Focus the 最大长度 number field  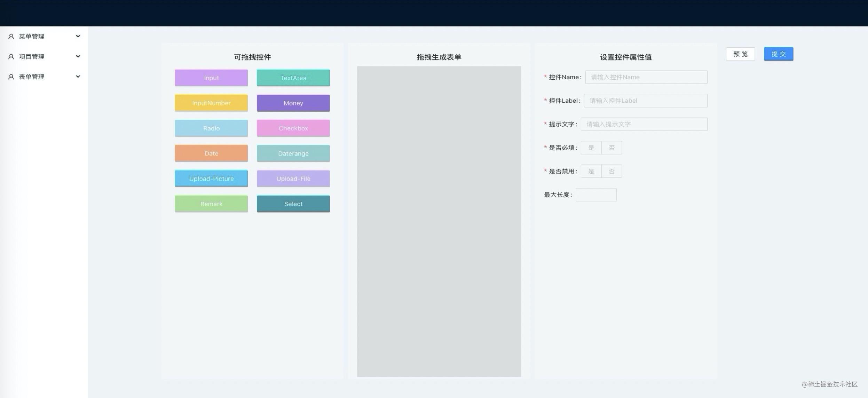(x=596, y=195)
